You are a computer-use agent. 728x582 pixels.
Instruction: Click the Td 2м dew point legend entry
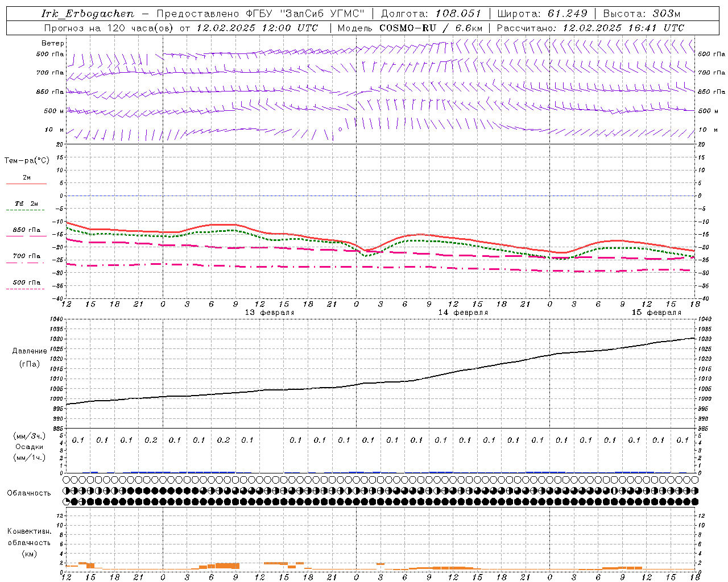27,203
